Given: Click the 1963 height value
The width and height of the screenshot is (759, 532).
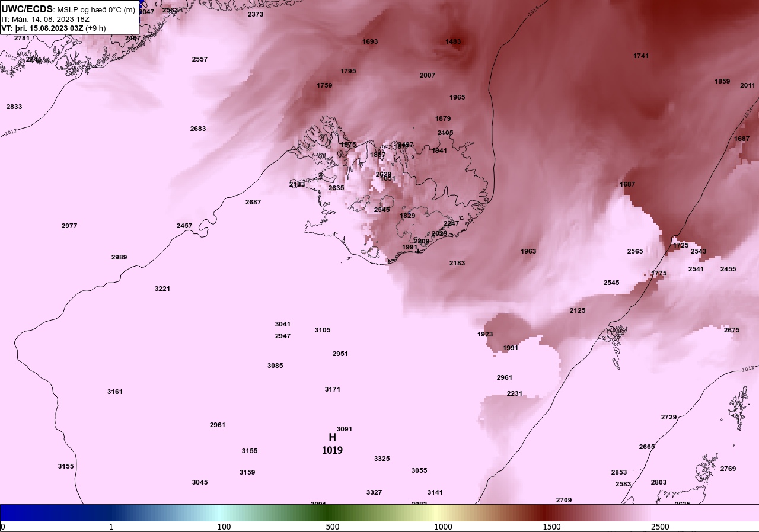Looking at the screenshot, I should point(528,251).
